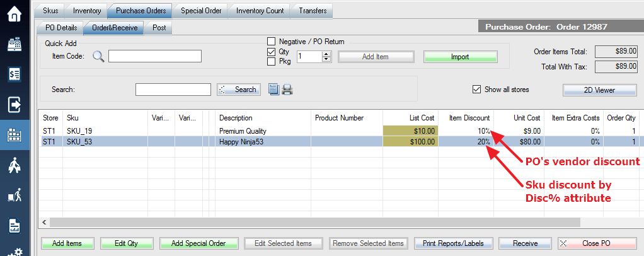644x256 pixels.
Task: Sort by the Description column header
Action: pos(263,118)
